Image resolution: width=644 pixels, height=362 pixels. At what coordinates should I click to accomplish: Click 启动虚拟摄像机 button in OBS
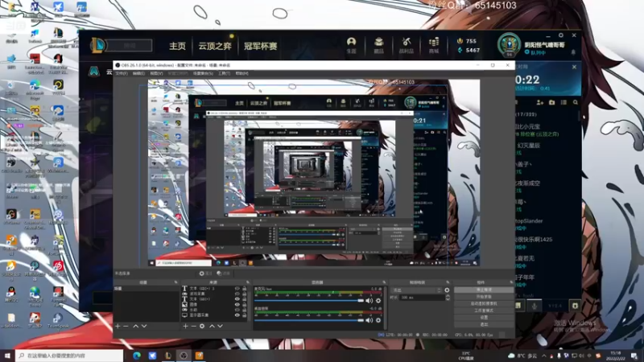[484, 304]
